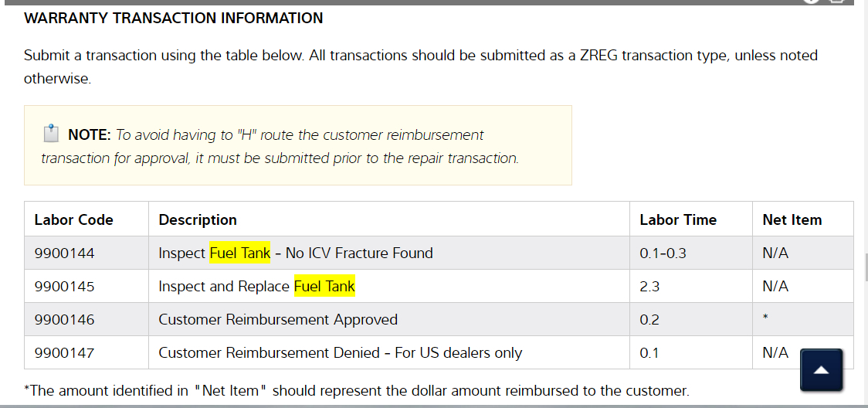Click the pushpin note icon
The image size is (868, 408).
(x=50, y=134)
